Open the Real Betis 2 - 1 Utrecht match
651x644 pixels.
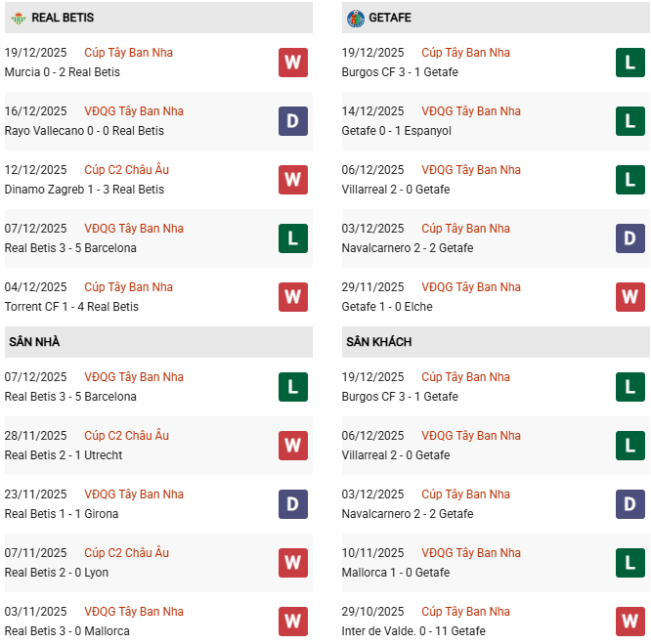click(62, 455)
